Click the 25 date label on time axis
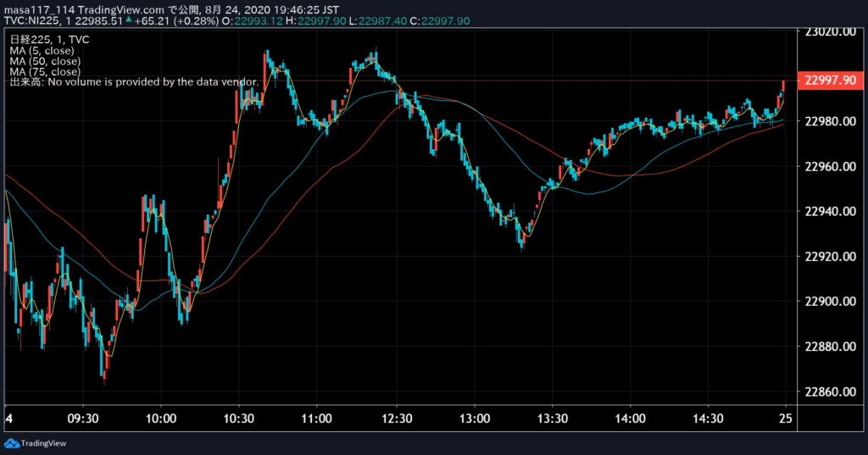Image resolution: width=868 pixels, height=455 pixels. point(786,419)
